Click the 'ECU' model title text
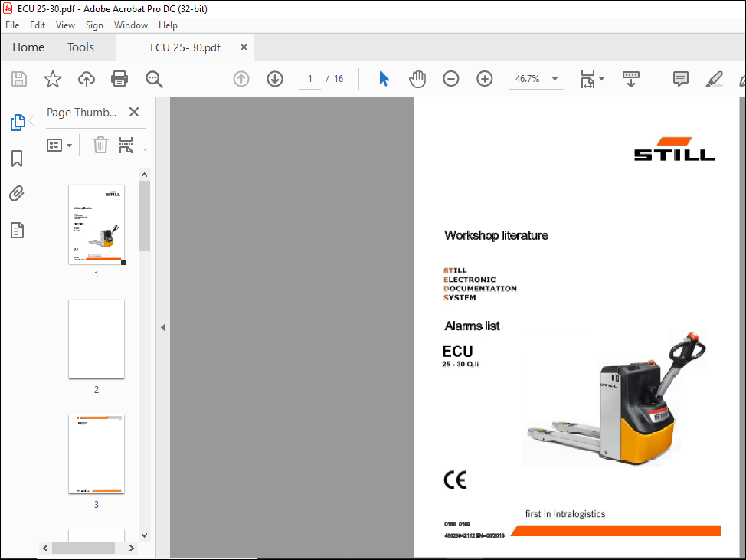 (x=457, y=352)
